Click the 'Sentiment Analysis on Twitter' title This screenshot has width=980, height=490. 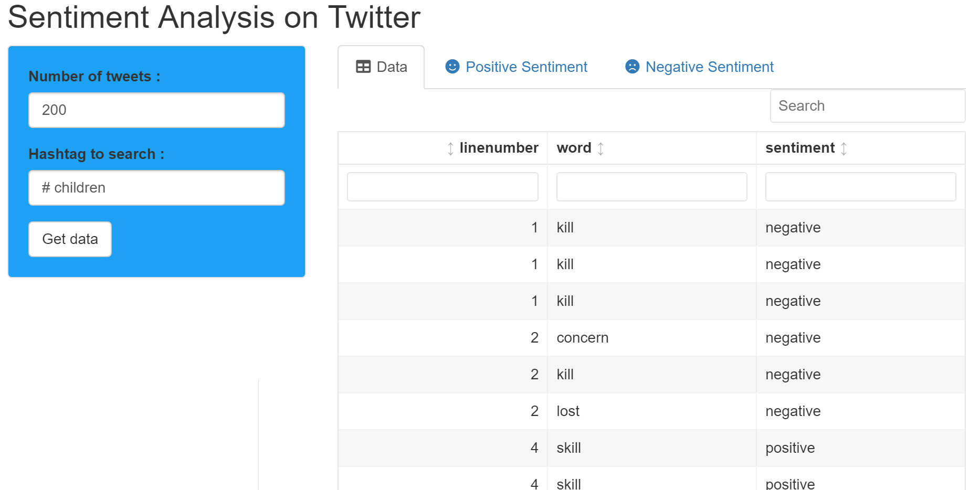(214, 17)
